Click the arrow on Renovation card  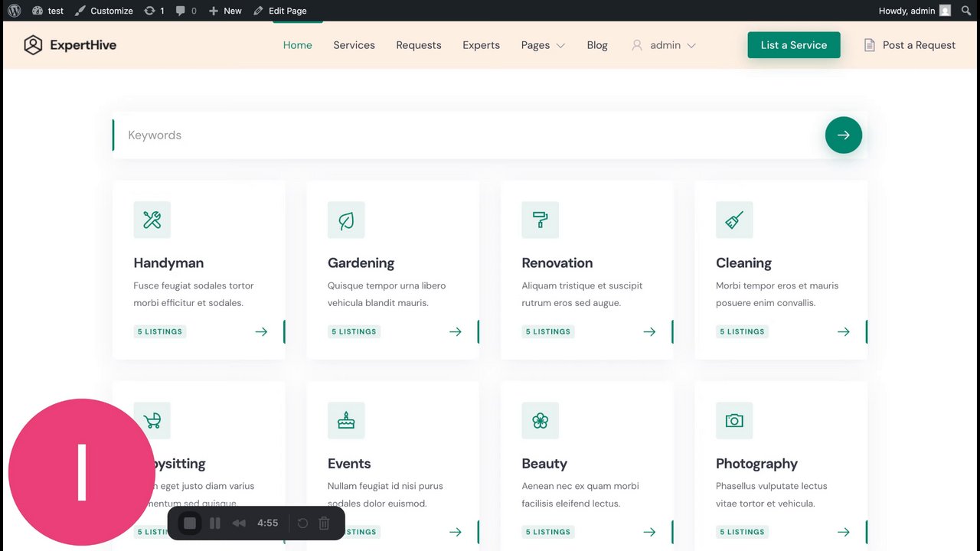tap(649, 331)
